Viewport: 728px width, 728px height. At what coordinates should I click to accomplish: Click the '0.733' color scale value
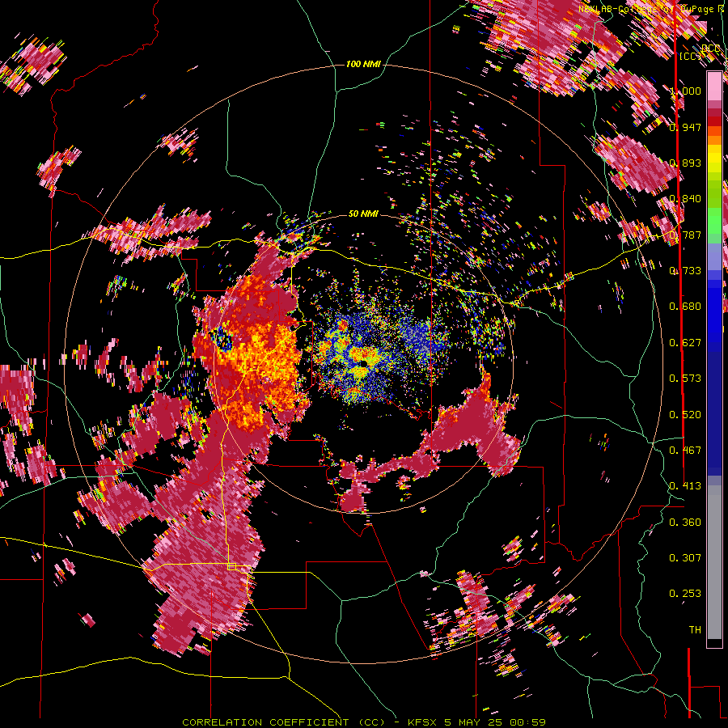click(x=685, y=271)
